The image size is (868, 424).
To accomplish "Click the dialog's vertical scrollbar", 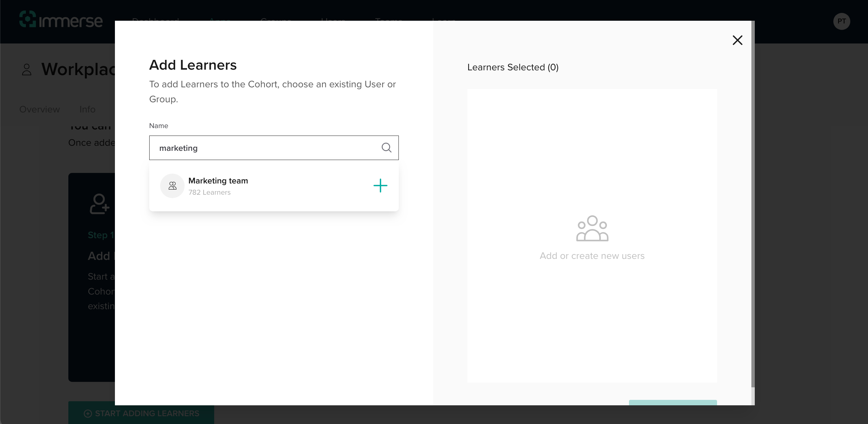I will coord(753,204).
